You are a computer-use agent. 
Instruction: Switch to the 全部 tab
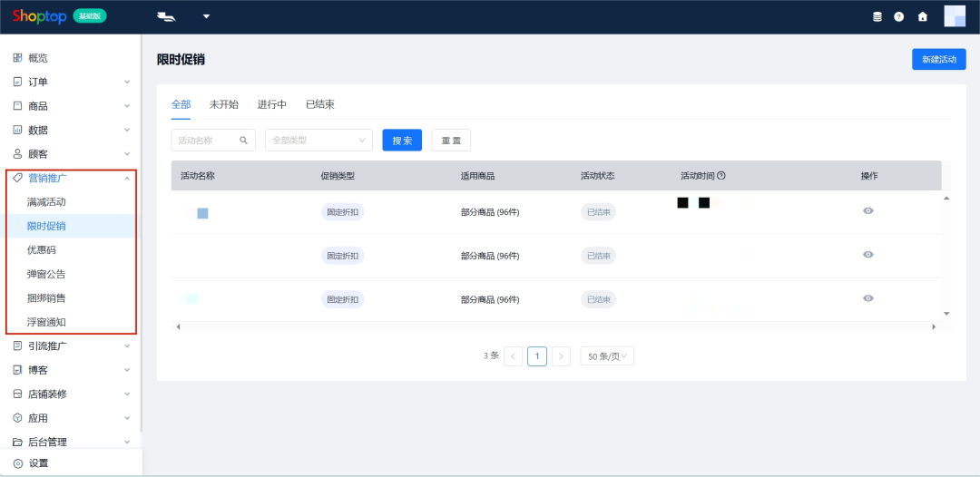point(181,104)
